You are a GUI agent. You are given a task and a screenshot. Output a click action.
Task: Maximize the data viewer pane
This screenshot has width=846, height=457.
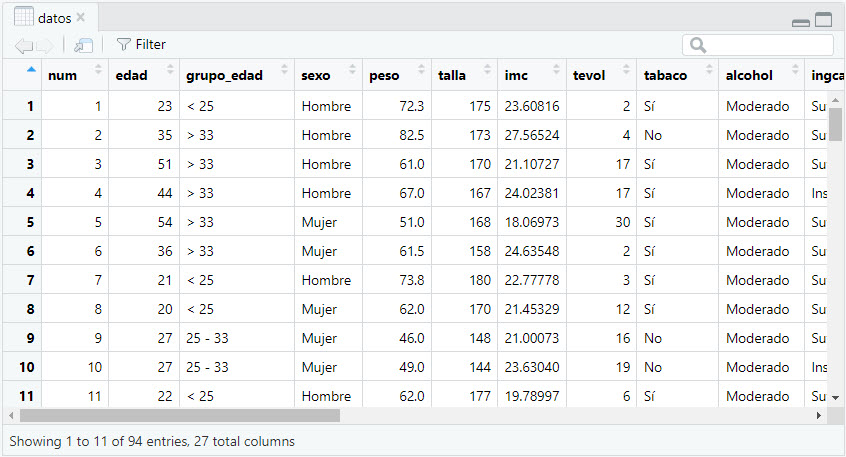point(823,19)
